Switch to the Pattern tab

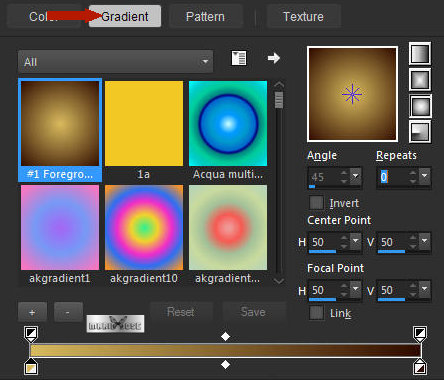tap(205, 16)
